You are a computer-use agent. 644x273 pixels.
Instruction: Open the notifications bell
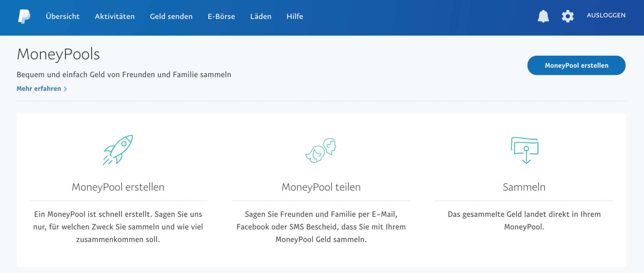coord(543,16)
